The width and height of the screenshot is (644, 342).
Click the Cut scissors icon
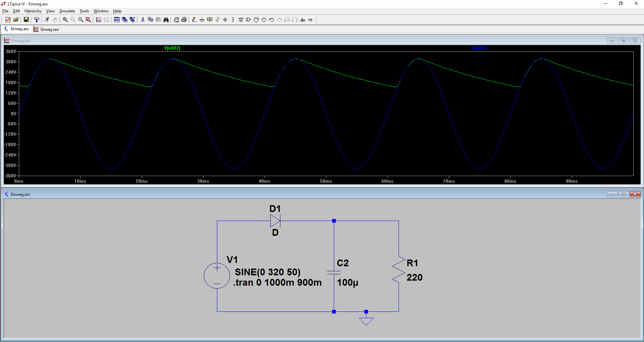[x=143, y=20]
